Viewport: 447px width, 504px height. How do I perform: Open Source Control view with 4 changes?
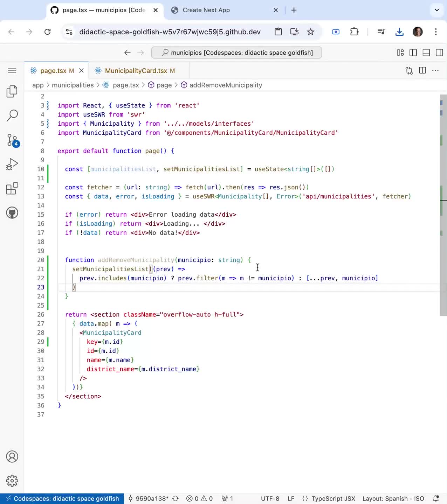click(13, 140)
